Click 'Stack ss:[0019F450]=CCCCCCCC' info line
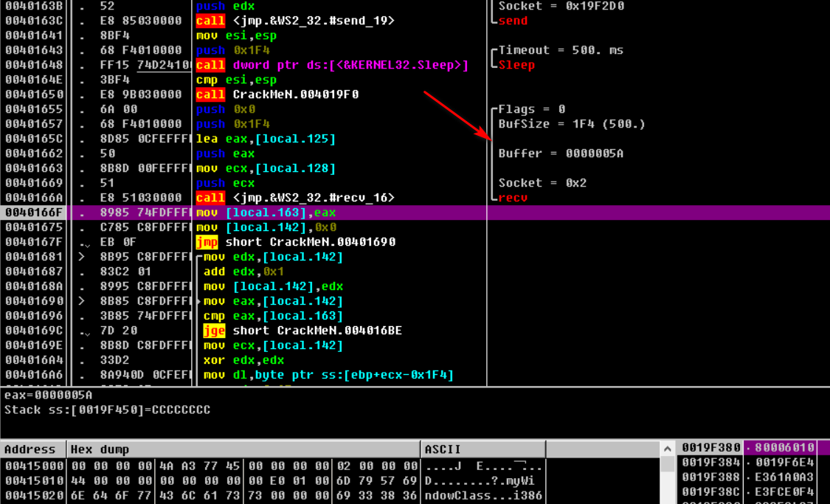Screen dimensions: 830x504 pos(107,410)
